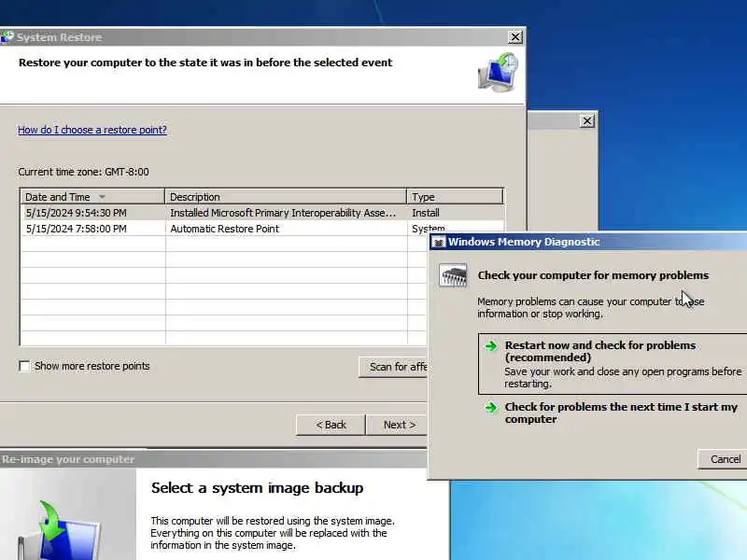Click the Re-image your computer title bar

point(214,459)
